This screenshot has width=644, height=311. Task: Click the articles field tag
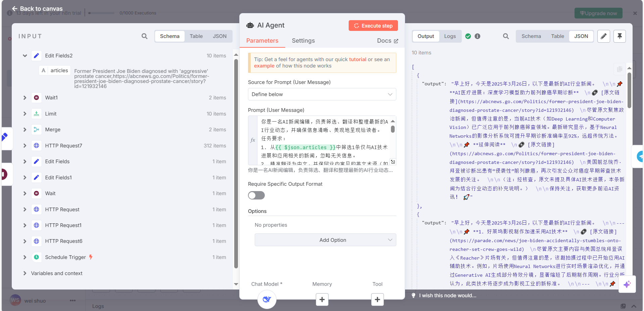(55, 71)
